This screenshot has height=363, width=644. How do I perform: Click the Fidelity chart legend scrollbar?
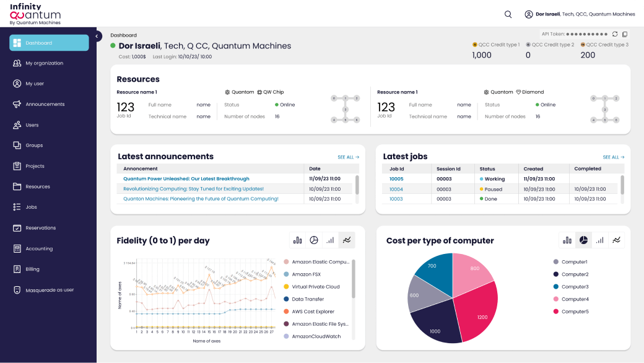[x=354, y=279]
